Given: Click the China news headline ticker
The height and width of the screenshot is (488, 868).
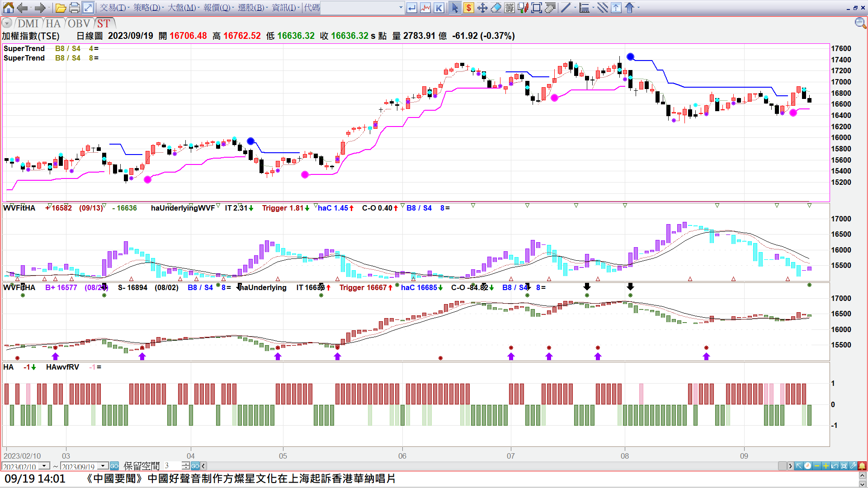Looking at the screenshot, I should click(x=240, y=479).
